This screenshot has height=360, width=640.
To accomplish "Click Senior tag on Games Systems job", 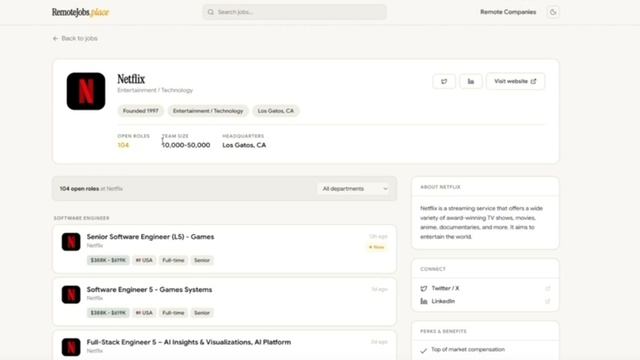I will (x=202, y=313).
